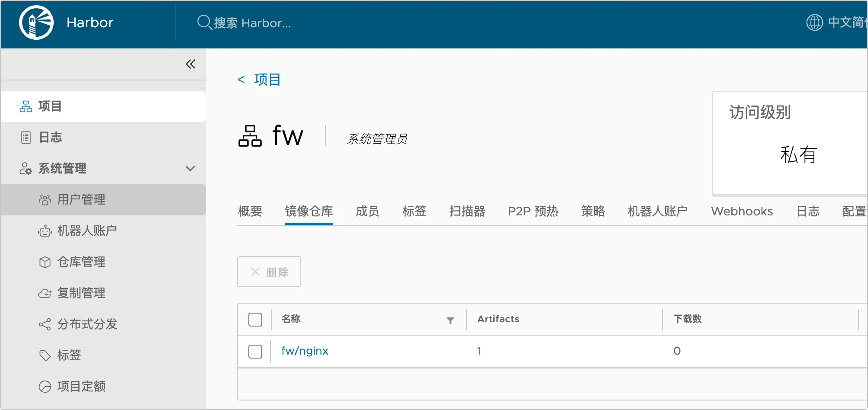Viewport: 868px width, 410px height.
Task: Click the 下载数 value 0 cell
Action: (677, 351)
